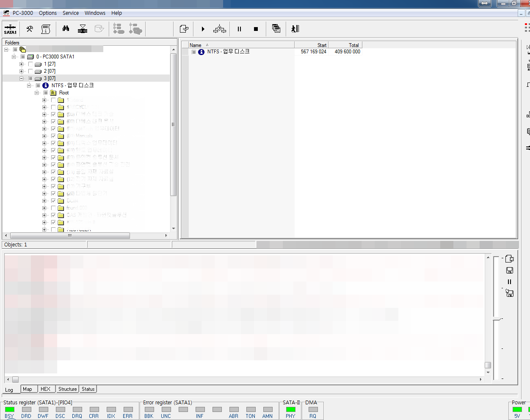
Task: Switch to the Structure tab
Action: (x=68, y=389)
